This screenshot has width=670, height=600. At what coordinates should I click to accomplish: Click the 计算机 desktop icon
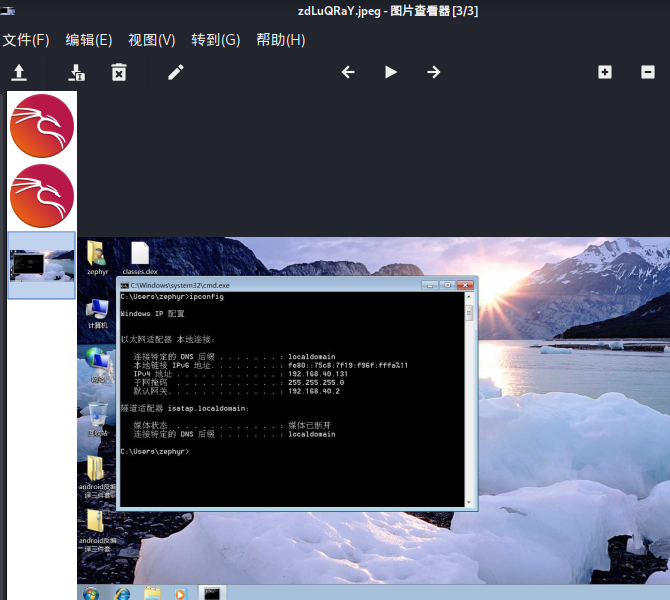pyautogui.click(x=97, y=314)
